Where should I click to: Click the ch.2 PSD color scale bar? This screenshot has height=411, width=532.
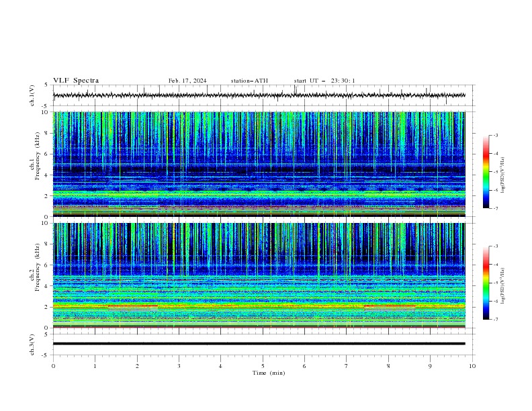(486, 283)
